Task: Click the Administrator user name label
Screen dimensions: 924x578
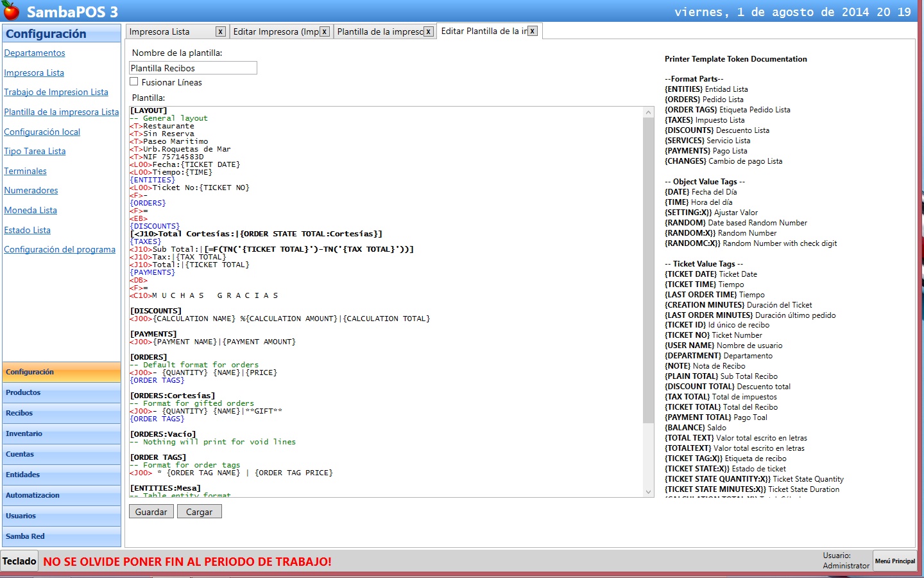Action: click(x=846, y=566)
